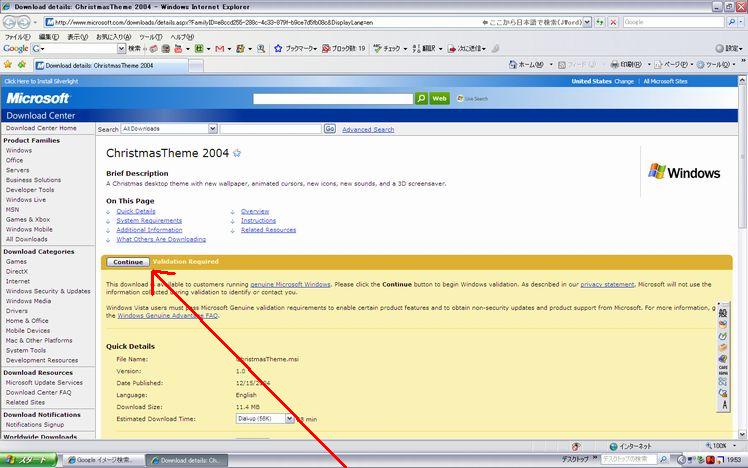
Task: Click the Windows logo on the right of the page
Action: coord(684,172)
